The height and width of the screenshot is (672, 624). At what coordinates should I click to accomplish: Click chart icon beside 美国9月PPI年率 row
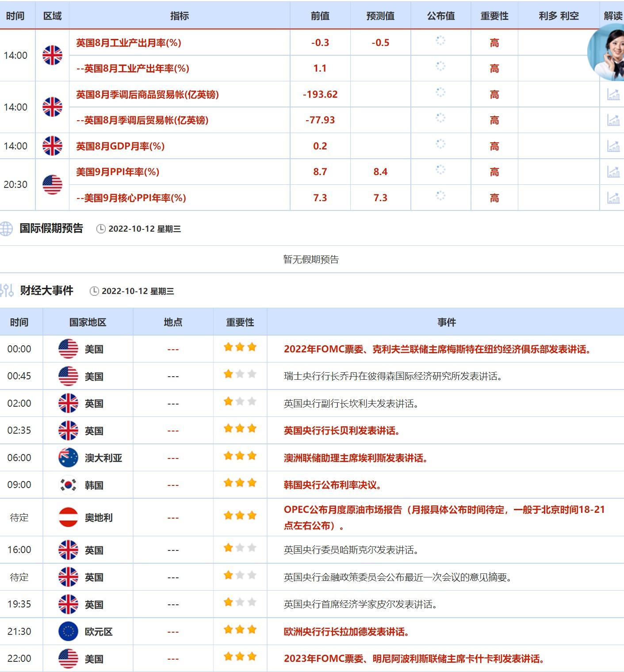click(613, 172)
